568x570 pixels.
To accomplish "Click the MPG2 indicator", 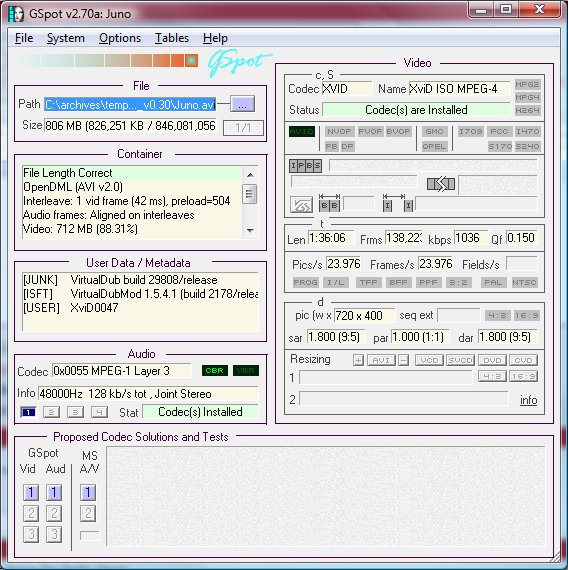I will tap(527, 85).
